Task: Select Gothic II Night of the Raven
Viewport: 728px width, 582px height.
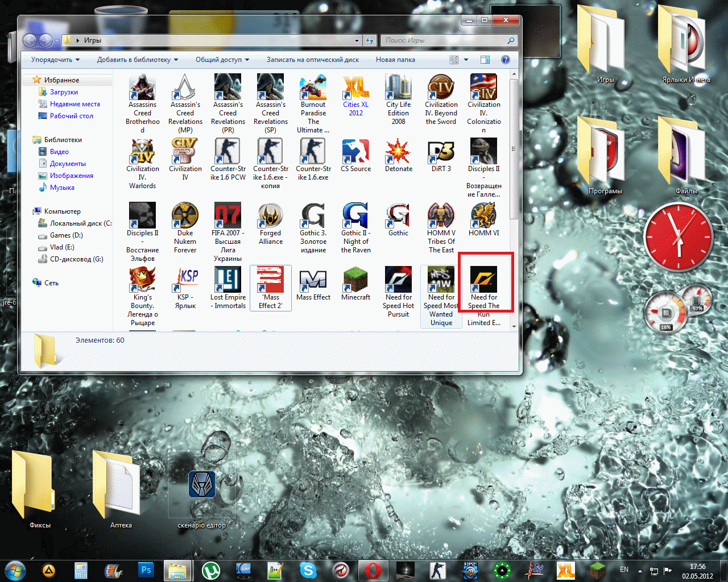Action: point(355,228)
